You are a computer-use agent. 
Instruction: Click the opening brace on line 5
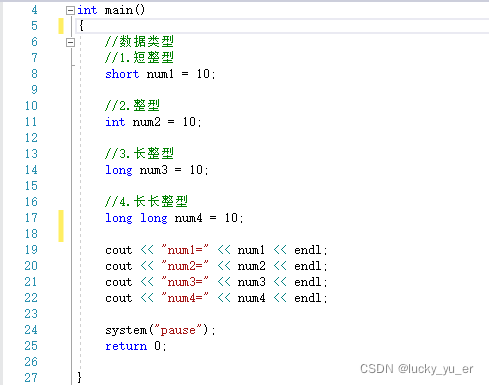coord(81,26)
